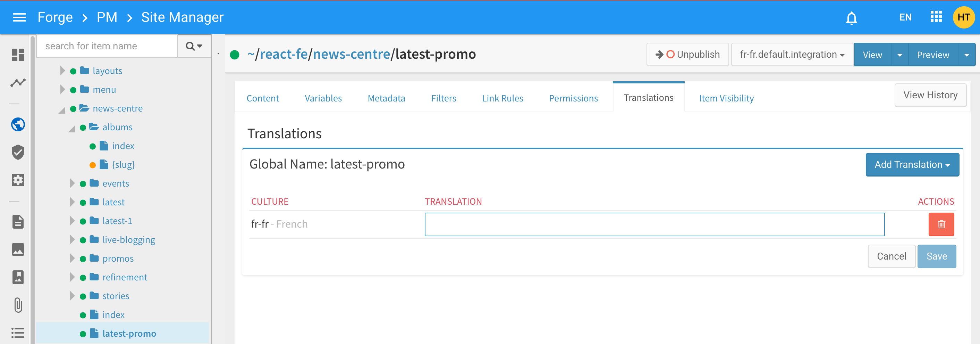
Task: Select index page below stories folder
Action: tap(113, 315)
